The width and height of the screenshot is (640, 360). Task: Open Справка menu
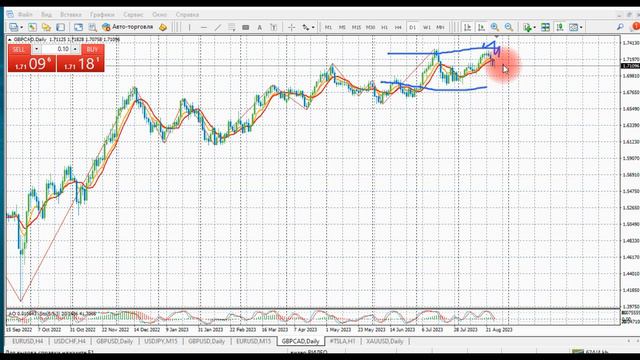187,14
